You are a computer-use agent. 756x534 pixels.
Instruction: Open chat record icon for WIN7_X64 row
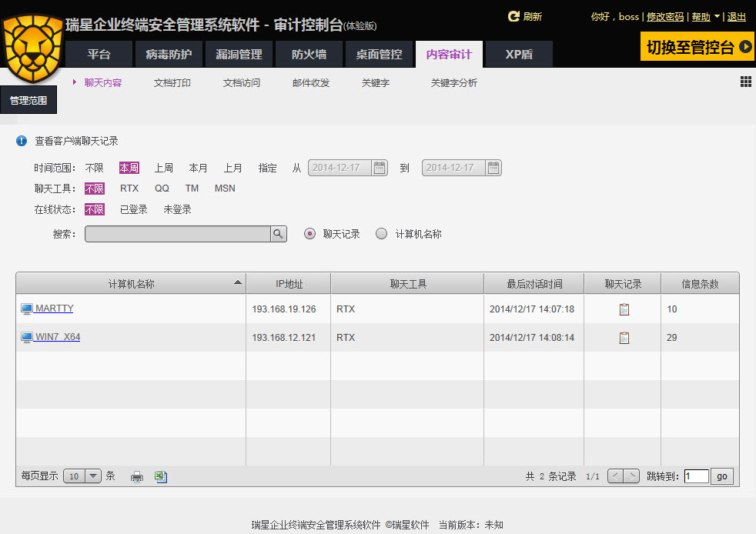(x=624, y=338)
